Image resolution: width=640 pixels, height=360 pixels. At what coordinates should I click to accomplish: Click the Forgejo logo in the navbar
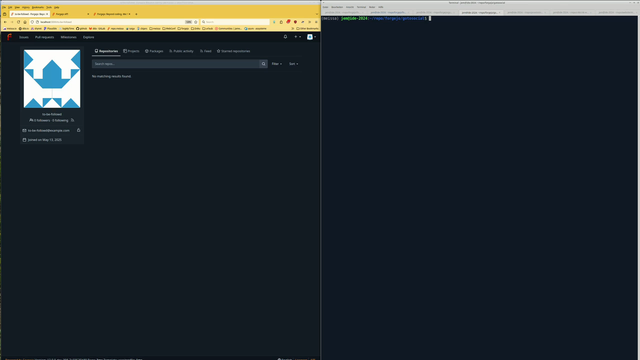[x=9, y=37]
